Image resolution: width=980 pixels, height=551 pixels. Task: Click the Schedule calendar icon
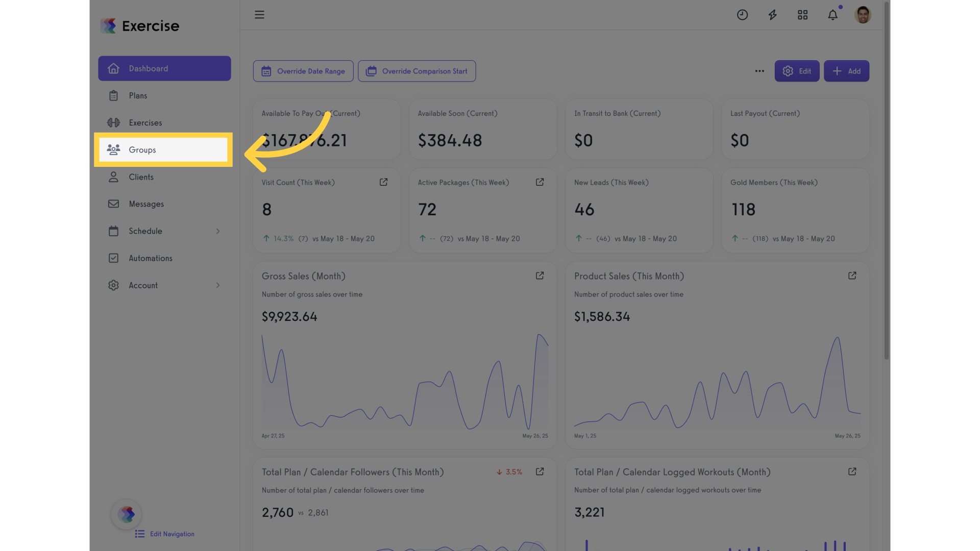[x=113, y=231]
